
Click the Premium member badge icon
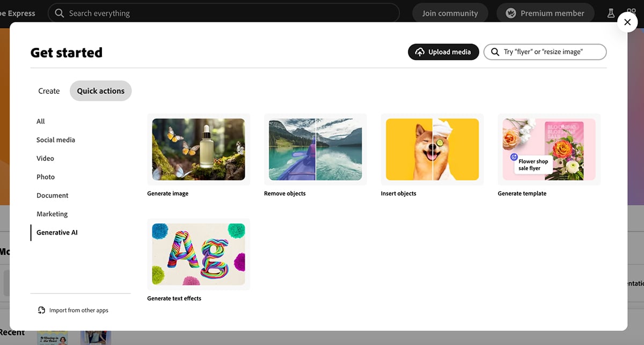pyautogui.click(x=510, y=12)
